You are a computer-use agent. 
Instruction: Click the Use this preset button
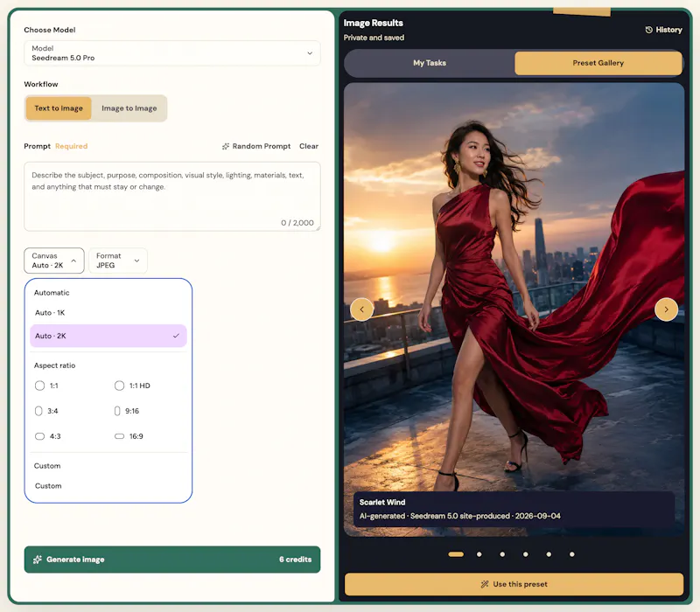tap(514, 584)
